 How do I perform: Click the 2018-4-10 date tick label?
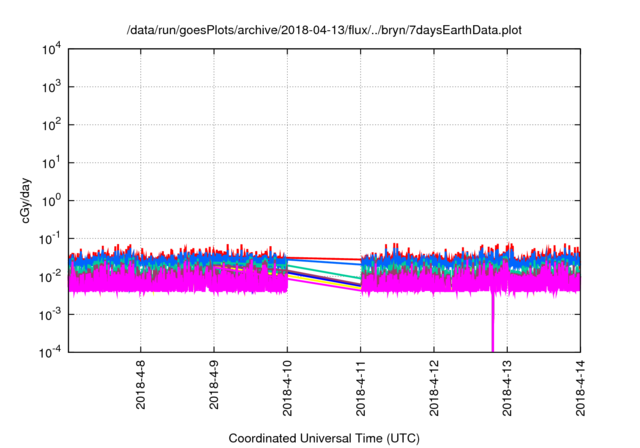(x=287, y=388)
